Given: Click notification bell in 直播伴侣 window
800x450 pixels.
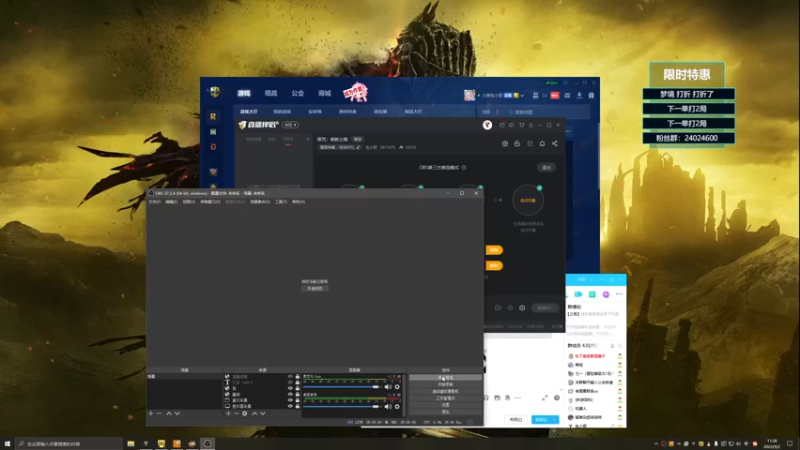Looking at the screenshot, I should 542,143.
